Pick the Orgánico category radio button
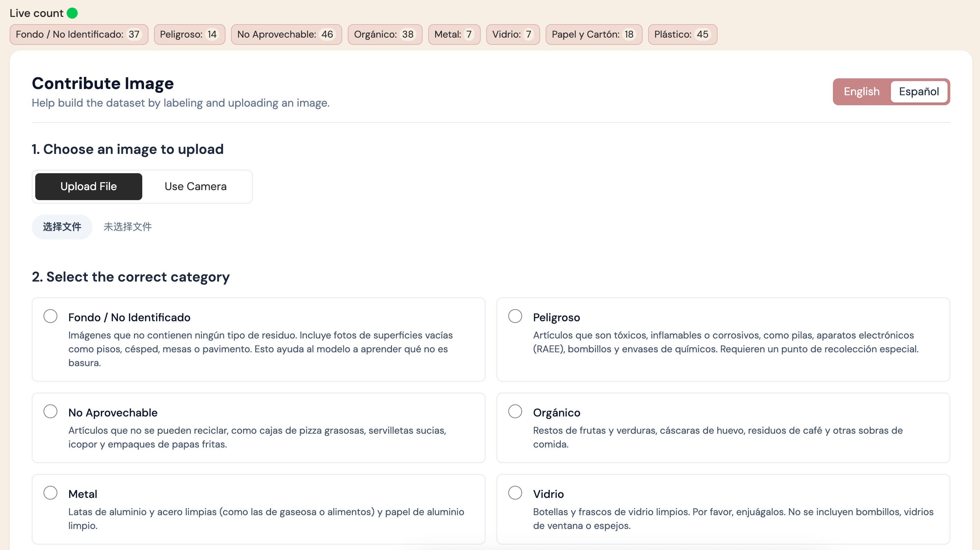The width and height of the screenshot is (980, 550). (x=515, y=411)
